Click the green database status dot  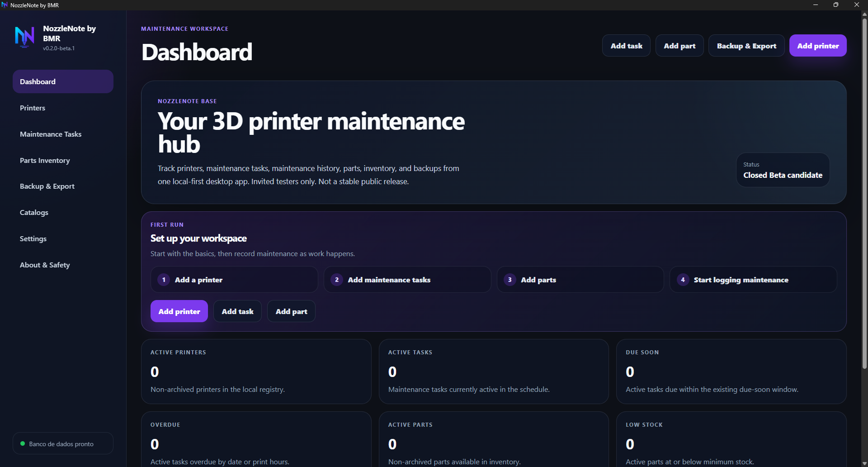23,443
